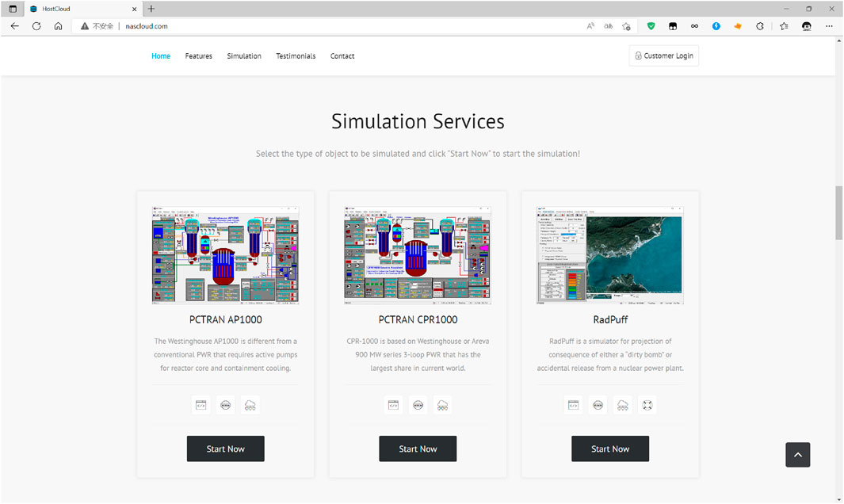
Task: Open the browser extensions puzzle menu
Action: 760,26
